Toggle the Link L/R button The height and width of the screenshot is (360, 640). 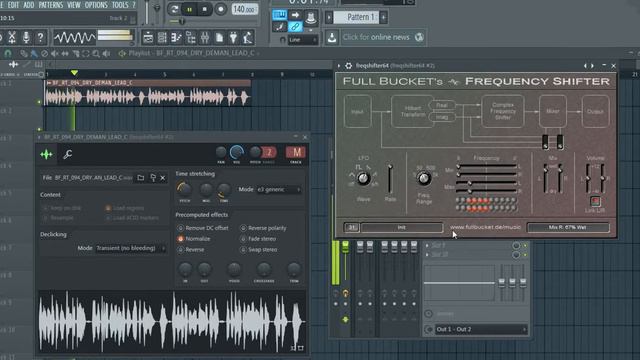(595, 201)
